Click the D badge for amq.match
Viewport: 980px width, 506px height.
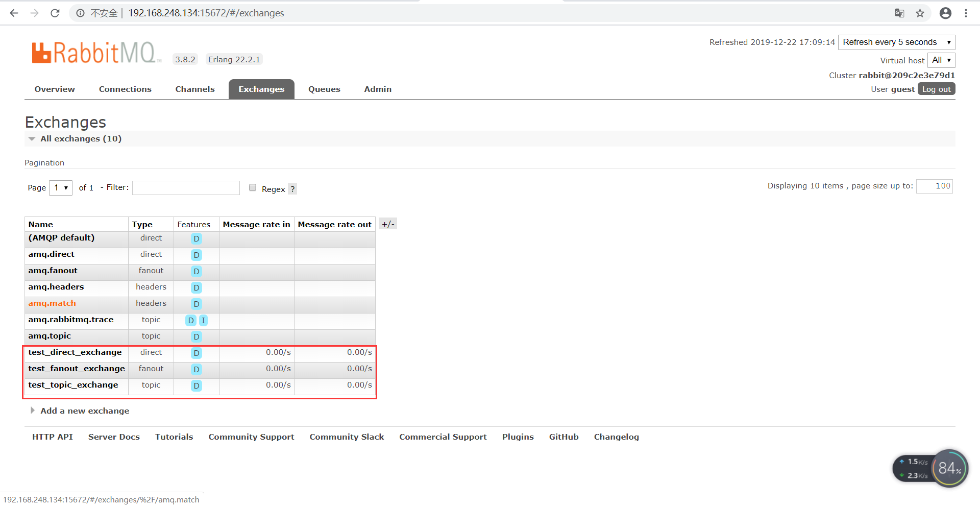[x=197, y=304]
